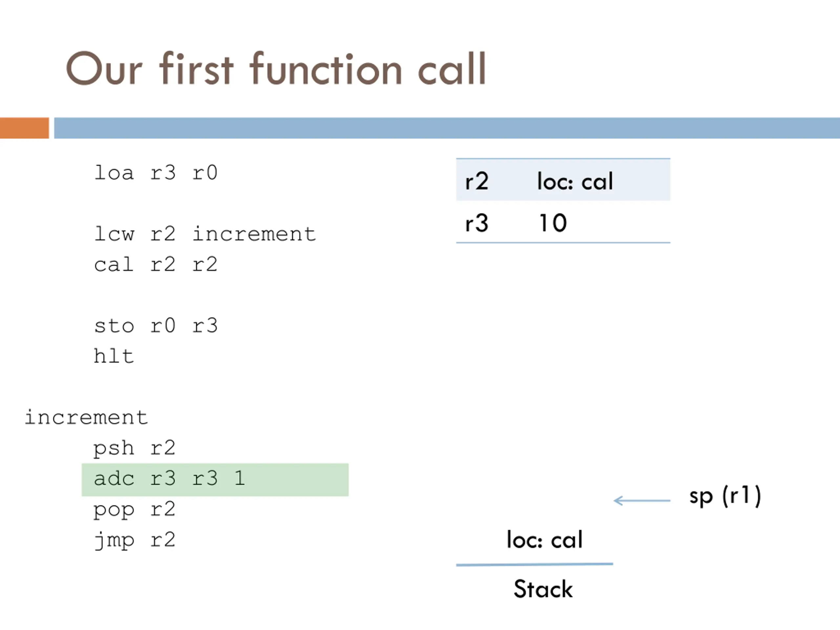Select the 'Stack' caption text
Viewport: 840px width, 630px height.
click(x=543, y=589)
